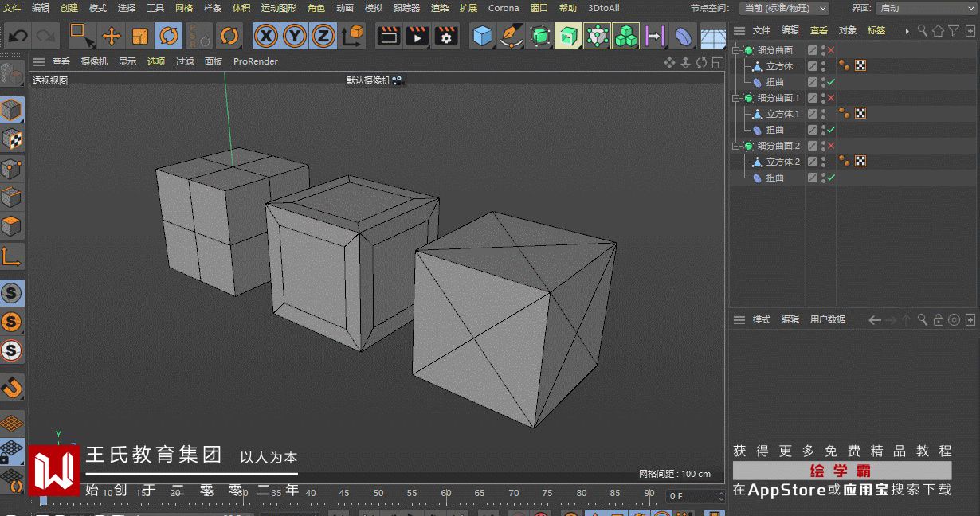Disable green checkmark on first 扭曲 deformer
The image size is (980, 516).
831,82
